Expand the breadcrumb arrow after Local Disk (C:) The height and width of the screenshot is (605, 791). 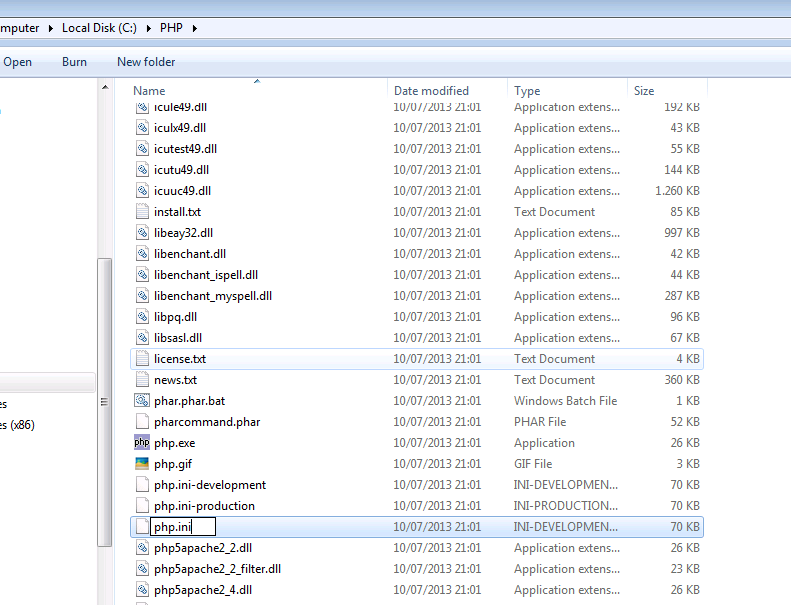point(148,28)
